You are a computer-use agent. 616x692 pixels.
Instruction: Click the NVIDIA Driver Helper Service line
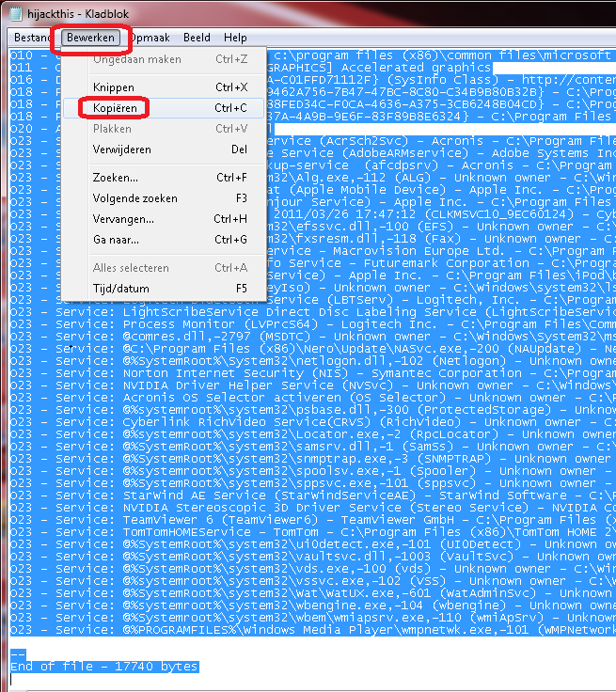tap(312, 385)
